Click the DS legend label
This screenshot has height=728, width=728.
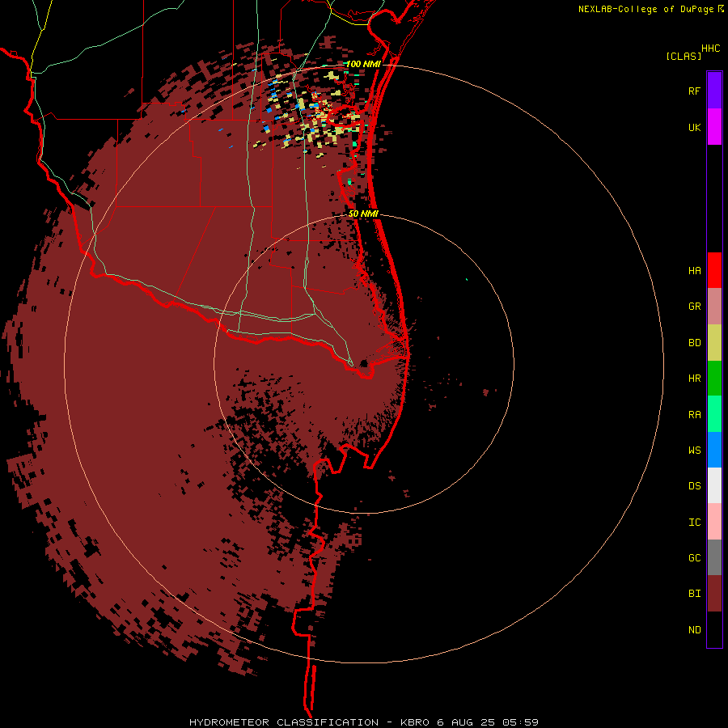point(694,486)
